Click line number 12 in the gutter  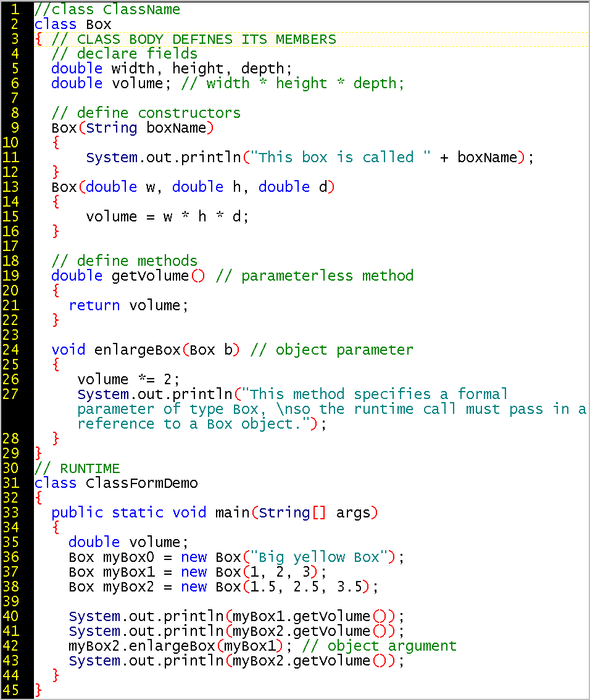[10, 172]
